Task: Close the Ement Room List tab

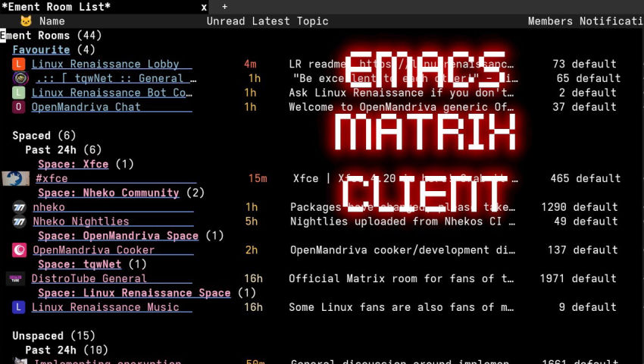Action: click(204, 7)
